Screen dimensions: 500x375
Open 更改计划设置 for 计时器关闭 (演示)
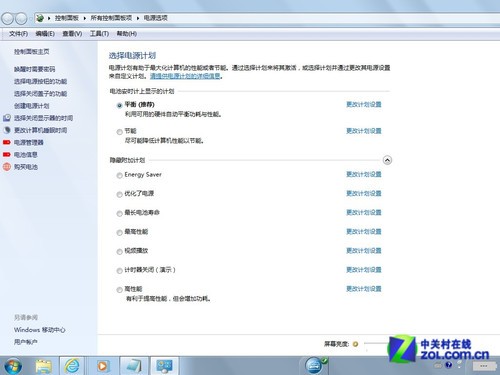tap(364, 269)
